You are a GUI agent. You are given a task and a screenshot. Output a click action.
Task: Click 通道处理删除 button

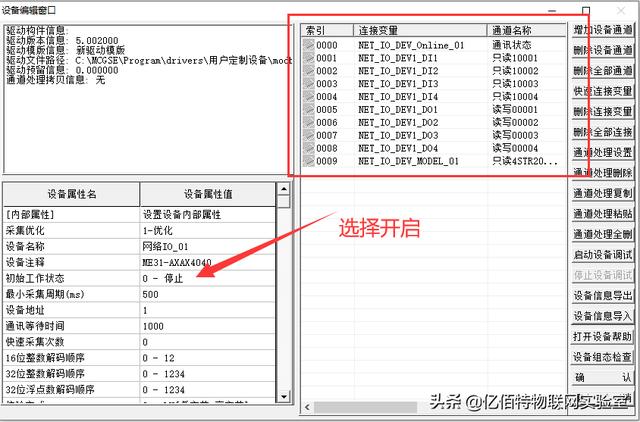[x=602, y=173]
